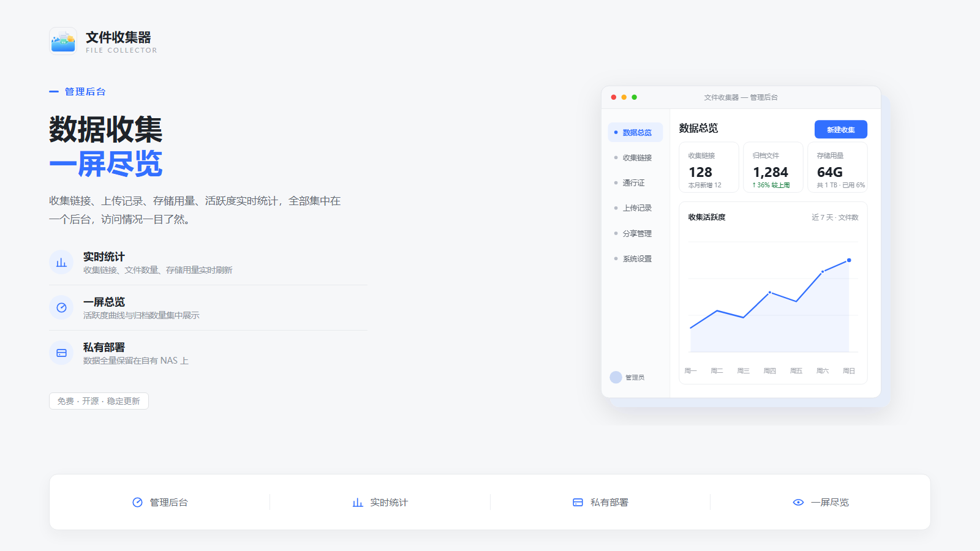This screenshot has height=551, width=980.
Task: Click the 周四 data point on activity chart
Action: pyautogui.click(x=770, y=292)
